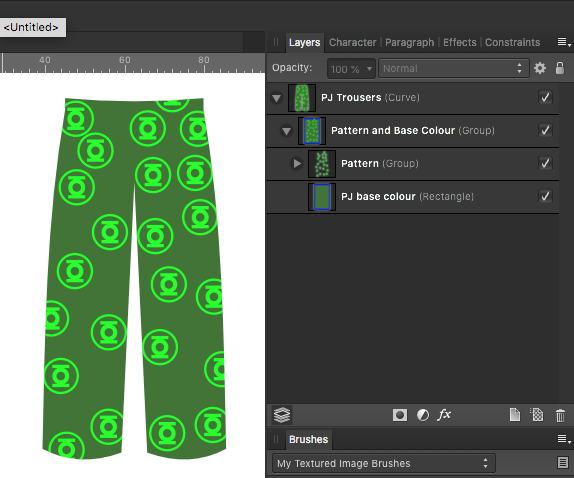The width and height of the screenshot is (574, 478).
Task: Toggle the layer lock padlock icon
Action: (x=560, y=68)
